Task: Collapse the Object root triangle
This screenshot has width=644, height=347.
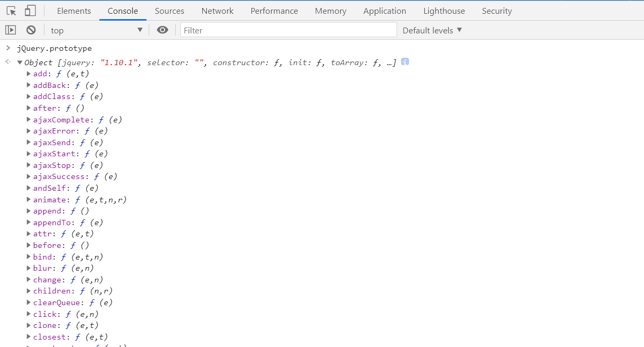Action: (20, 63)
